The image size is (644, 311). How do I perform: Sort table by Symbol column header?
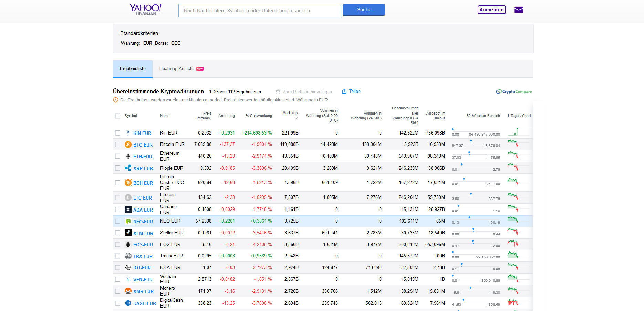(131, 116)
